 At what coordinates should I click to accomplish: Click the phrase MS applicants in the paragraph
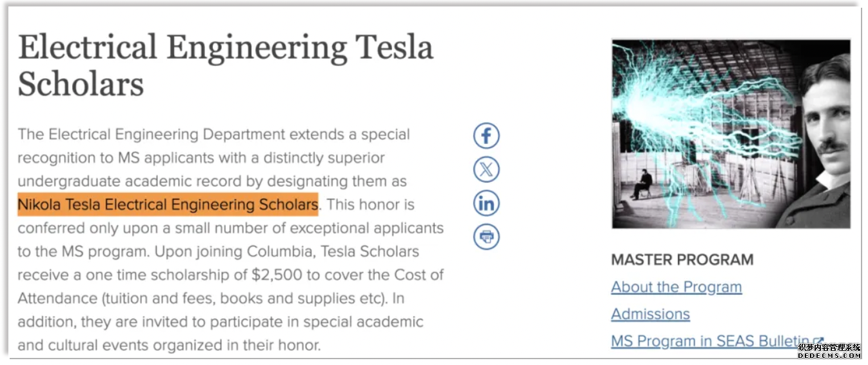[x=166, y=158]
